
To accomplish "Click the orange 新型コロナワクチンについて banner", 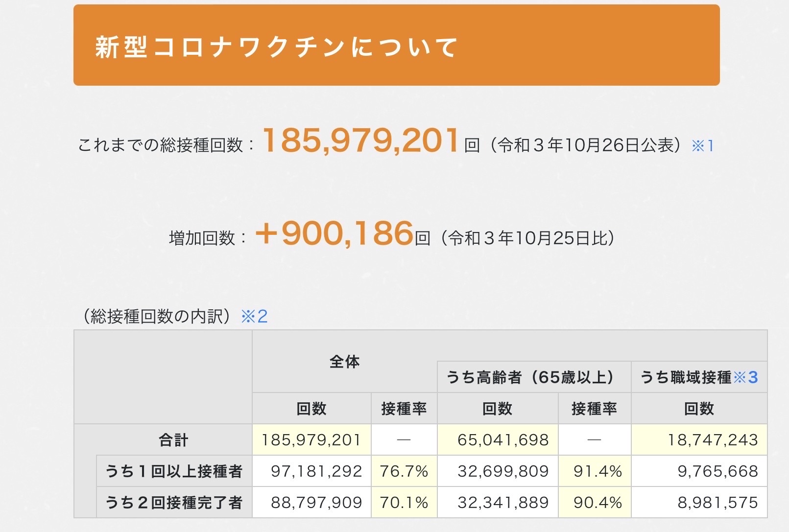I will [x=396, y=46].
